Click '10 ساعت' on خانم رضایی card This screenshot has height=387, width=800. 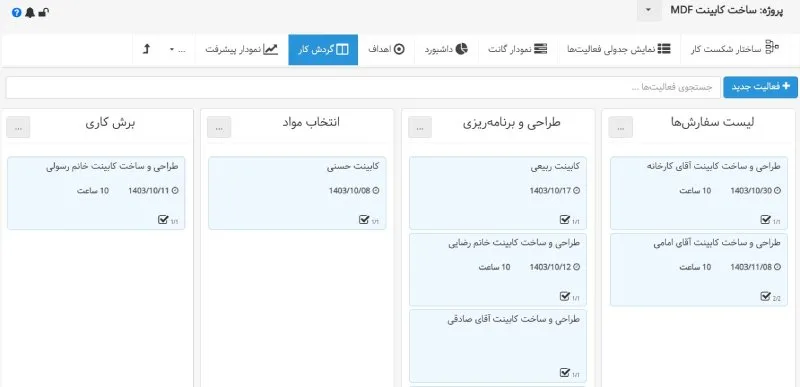tap(494, 267)
